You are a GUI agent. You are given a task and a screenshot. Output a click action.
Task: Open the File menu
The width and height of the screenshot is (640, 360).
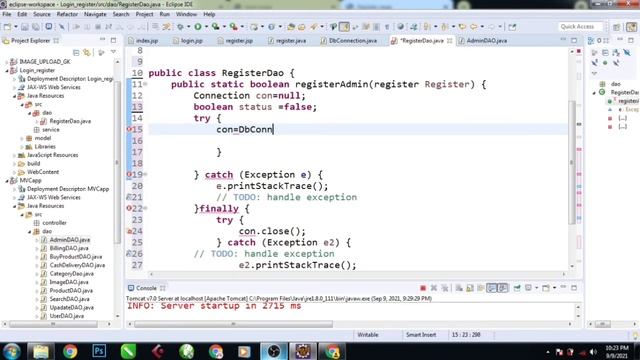tap(7, 14)
